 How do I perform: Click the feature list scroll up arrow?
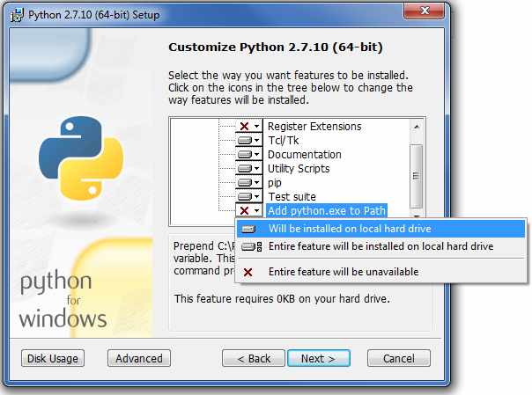coord(417,126)
